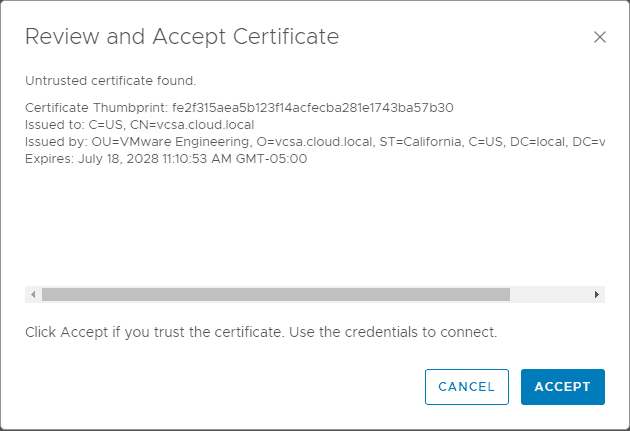630x431 pixels.
Task: Click the empty scrollbar track right of thumb
Action: tap(550, 295)
